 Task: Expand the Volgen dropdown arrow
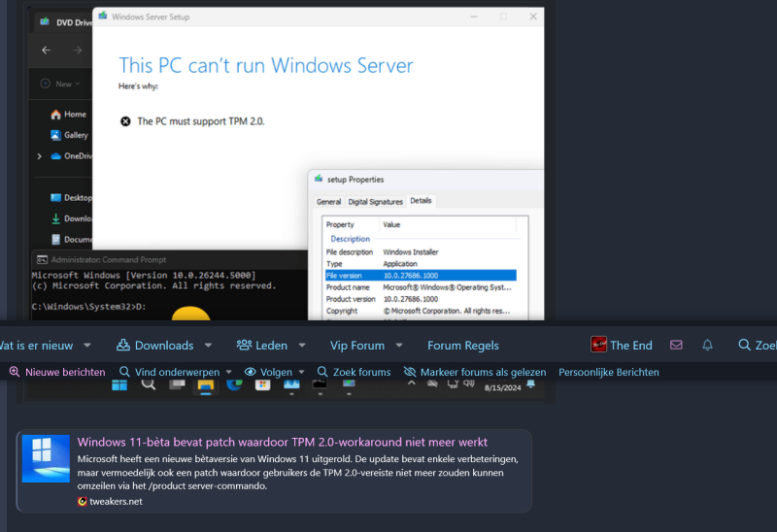pos(301,372)
